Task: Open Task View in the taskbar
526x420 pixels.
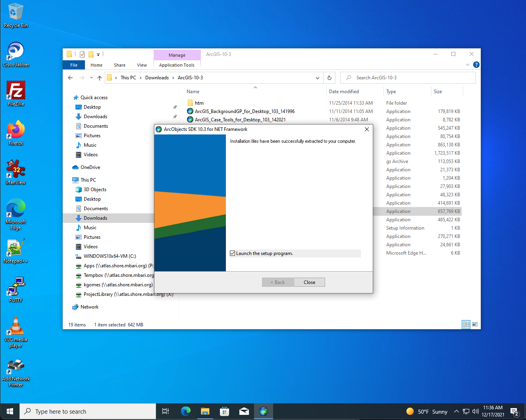Action: click(166, 411)
